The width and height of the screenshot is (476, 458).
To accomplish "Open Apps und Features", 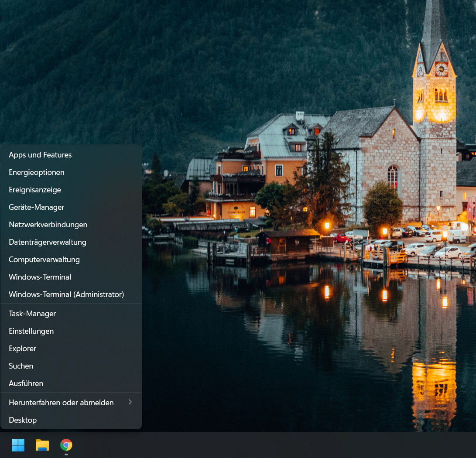I will (x=72, y=155).
